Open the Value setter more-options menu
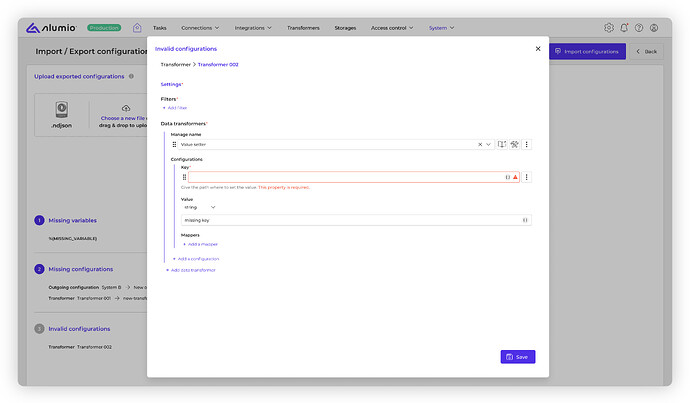Viewport: 690px width, 403px height. point(526,144)
